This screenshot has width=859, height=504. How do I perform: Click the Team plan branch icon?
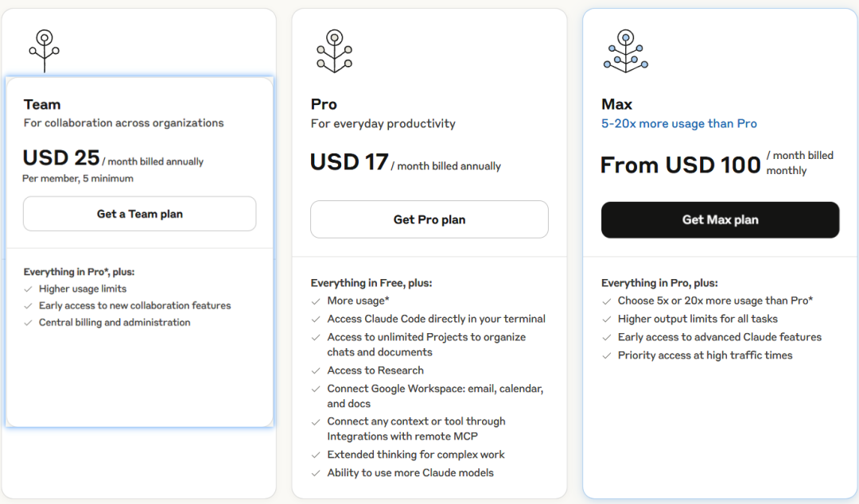(44, 50)
